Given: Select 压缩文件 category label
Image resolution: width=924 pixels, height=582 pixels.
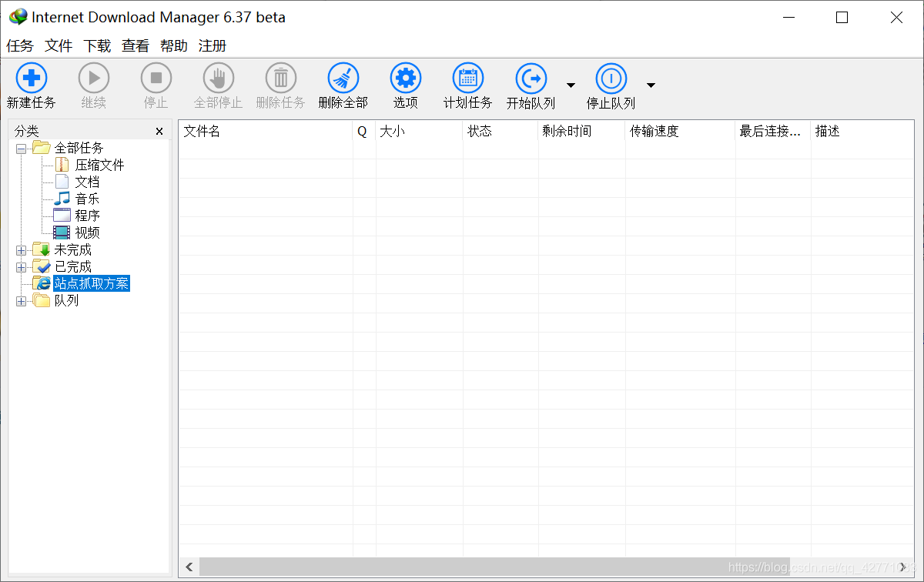Looking at the screenshot, I should [x=99, y=165].
